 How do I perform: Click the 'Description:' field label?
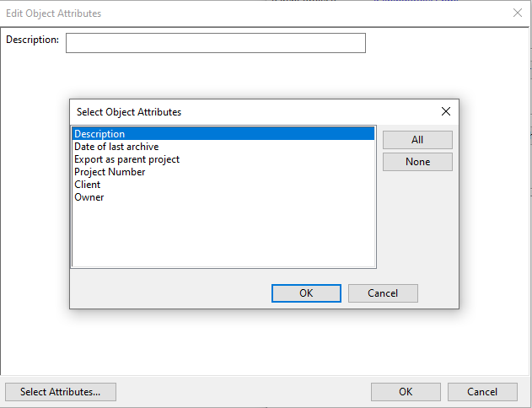[32, 40]
